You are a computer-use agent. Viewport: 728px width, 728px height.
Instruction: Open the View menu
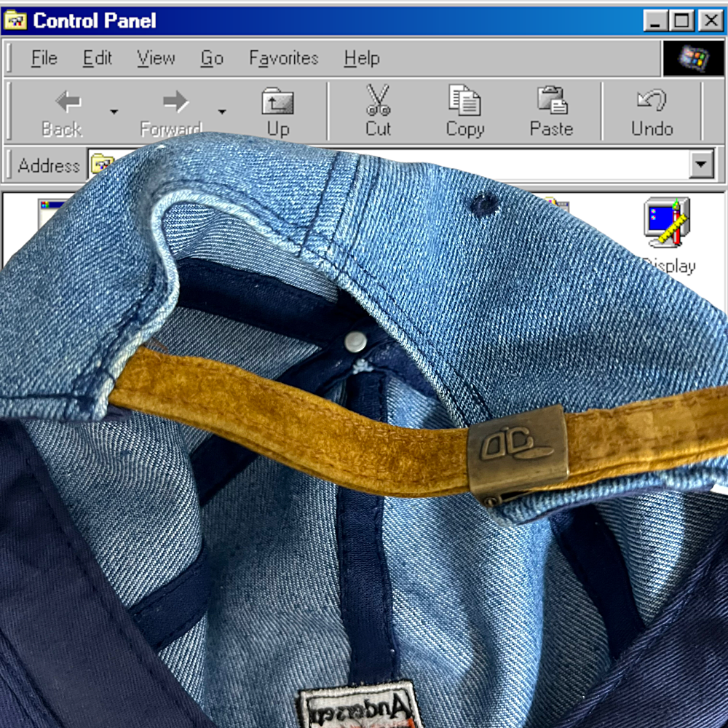tap(156, 58)
